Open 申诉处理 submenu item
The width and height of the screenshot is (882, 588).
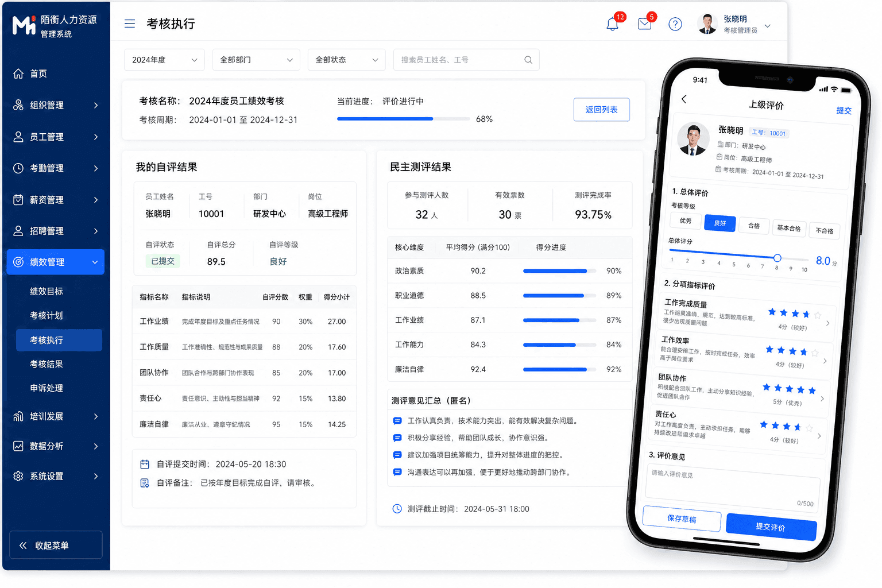click(47, 388)
